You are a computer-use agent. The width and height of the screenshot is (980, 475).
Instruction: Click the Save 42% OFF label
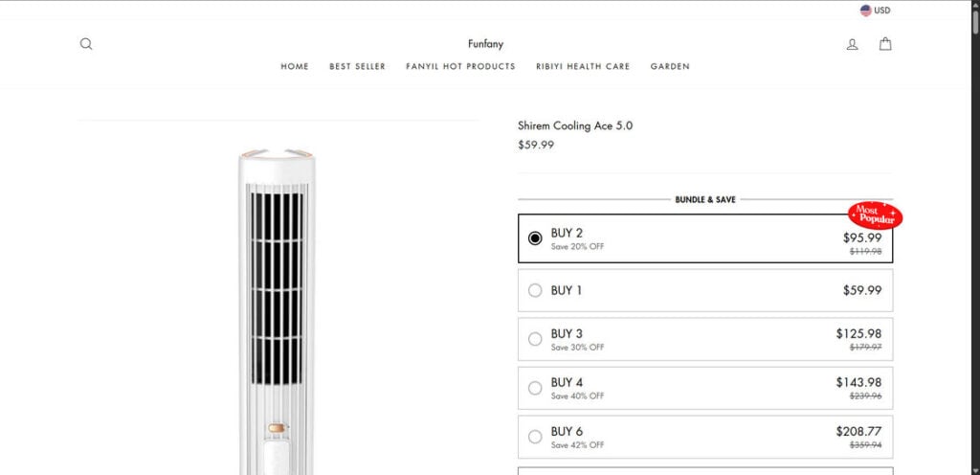(x=577, y=445)
